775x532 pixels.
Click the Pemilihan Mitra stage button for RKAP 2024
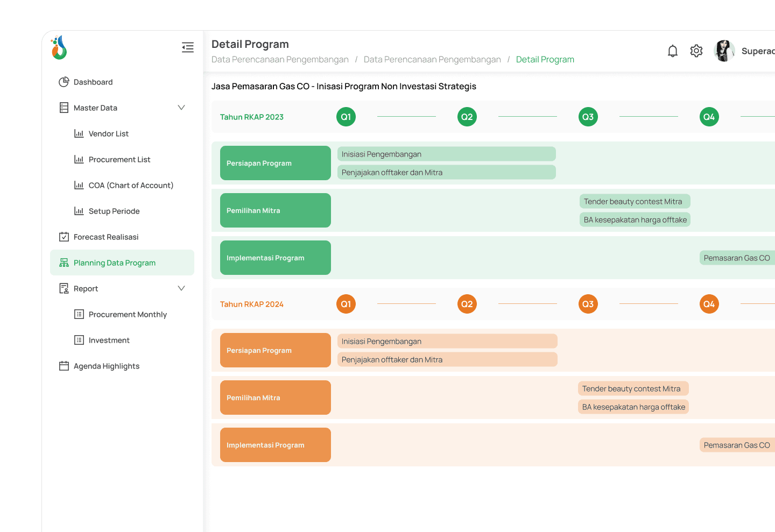tap(275, 398)
